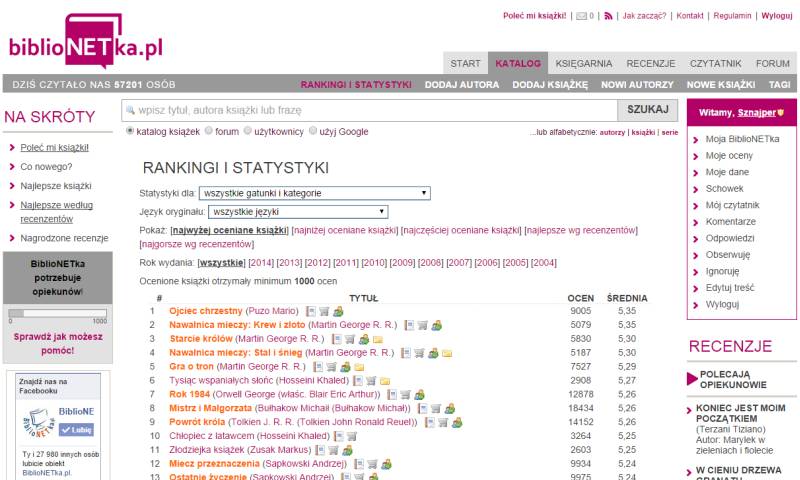The image size is (800, 480).
Task: Switch to the START tab
Action: coord(465,63)
